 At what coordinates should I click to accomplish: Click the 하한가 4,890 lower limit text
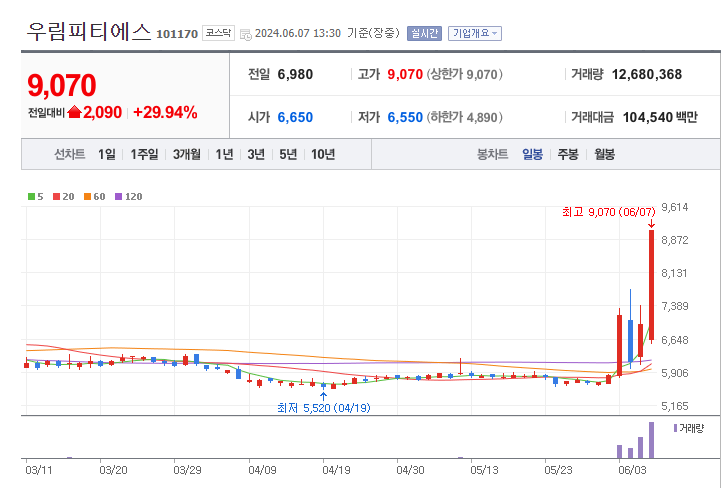pyautogui.click(x=464, y=117)
